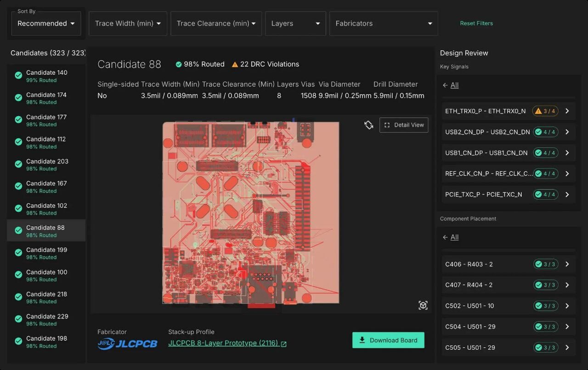
Task: Click the orange DRC Violations warning icon
Action: pyautogui.click(x=235, y=65)
